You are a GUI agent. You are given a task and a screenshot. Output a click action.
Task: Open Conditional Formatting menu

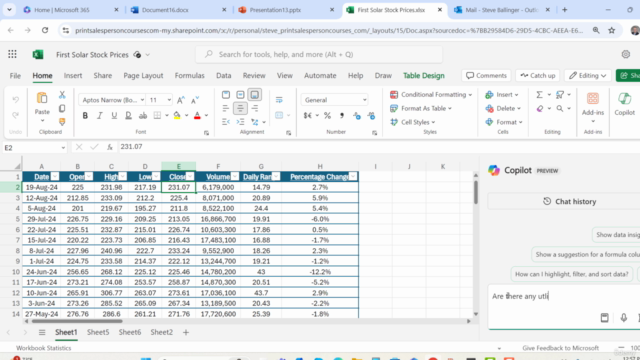tap(431, 95)
